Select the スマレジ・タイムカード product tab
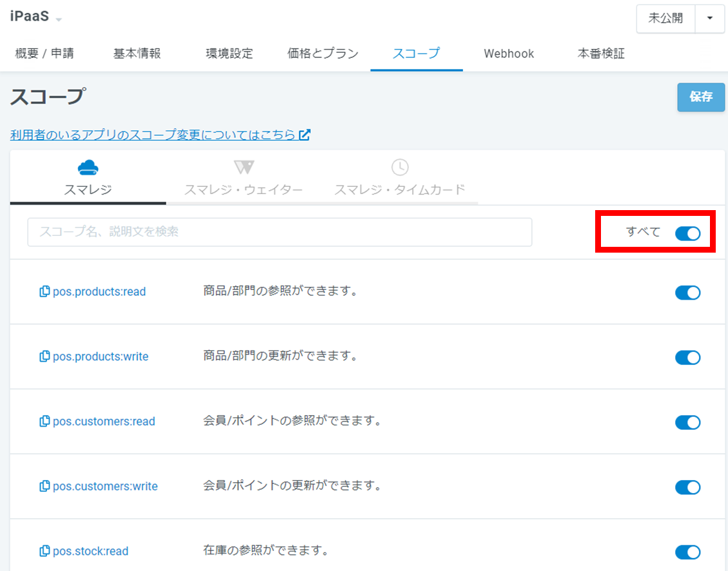Image resolution: width=728 pixels, height=571 pixels. click(x=400, y=177)
